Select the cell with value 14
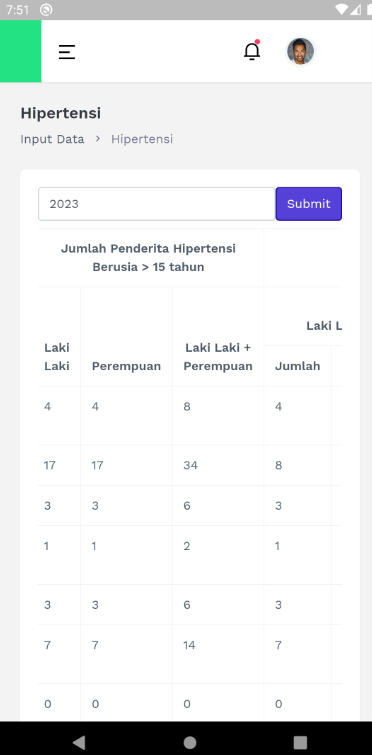This screenshot has width=372, height=755. [189, 645]
